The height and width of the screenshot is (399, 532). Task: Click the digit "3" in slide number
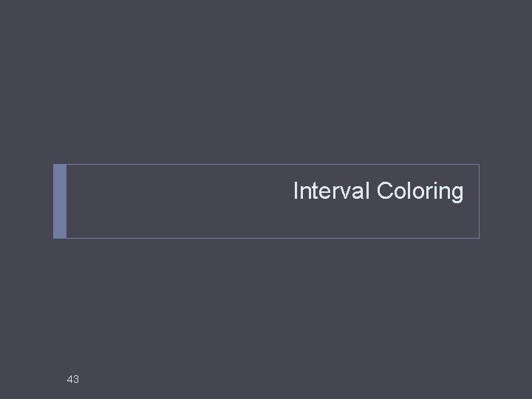tap(75, 379)
